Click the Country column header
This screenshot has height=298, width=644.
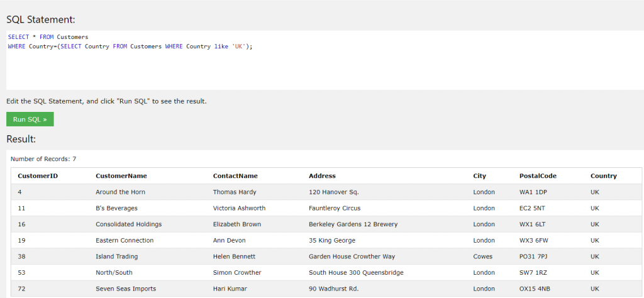(x=604, y=175)
